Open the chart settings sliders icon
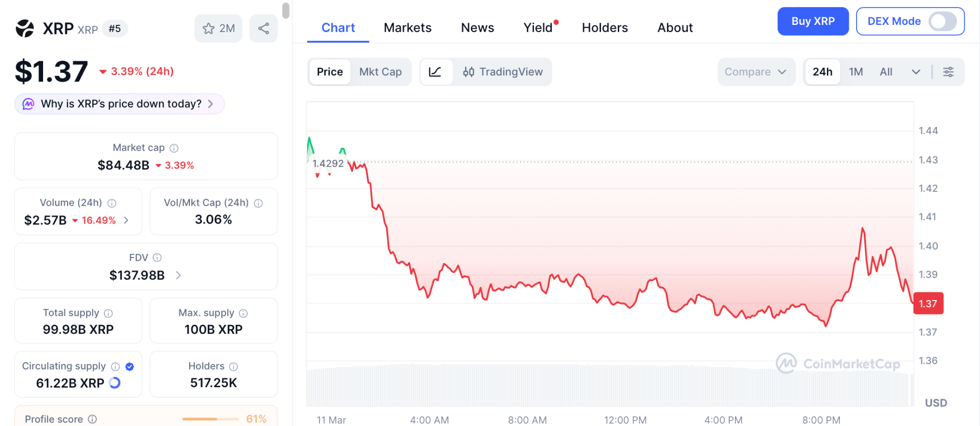Screen dimensions: 980x426 tap(948, 72)
